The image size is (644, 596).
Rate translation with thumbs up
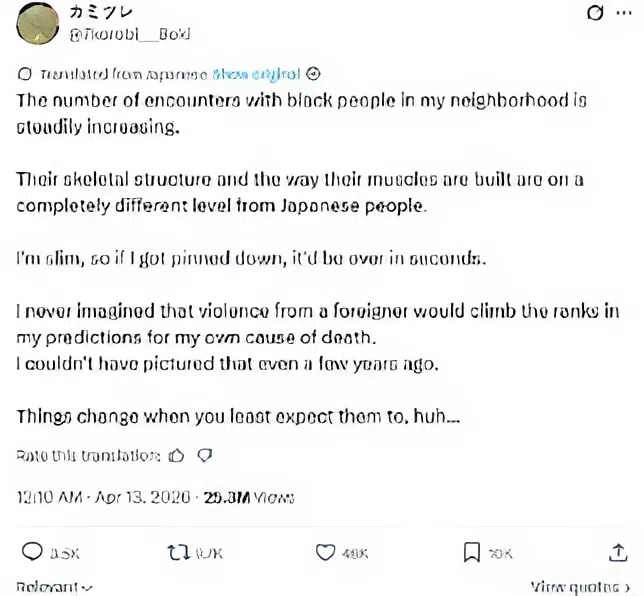pos(177,456)
